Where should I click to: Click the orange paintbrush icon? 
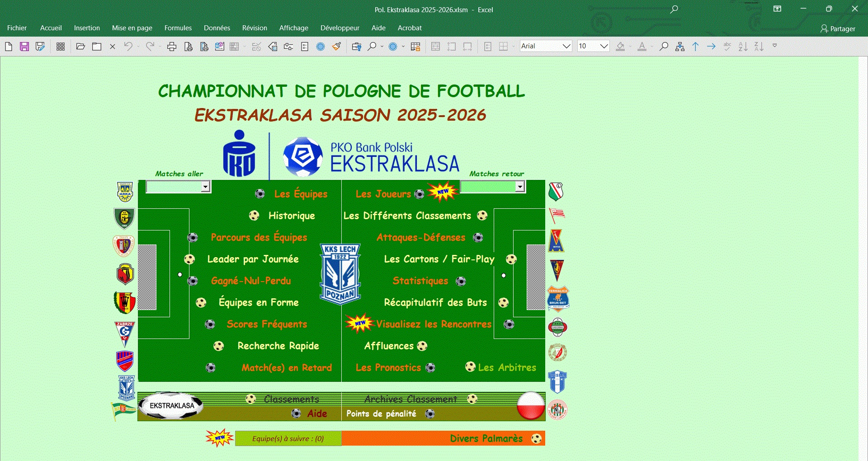click(336, 47)
